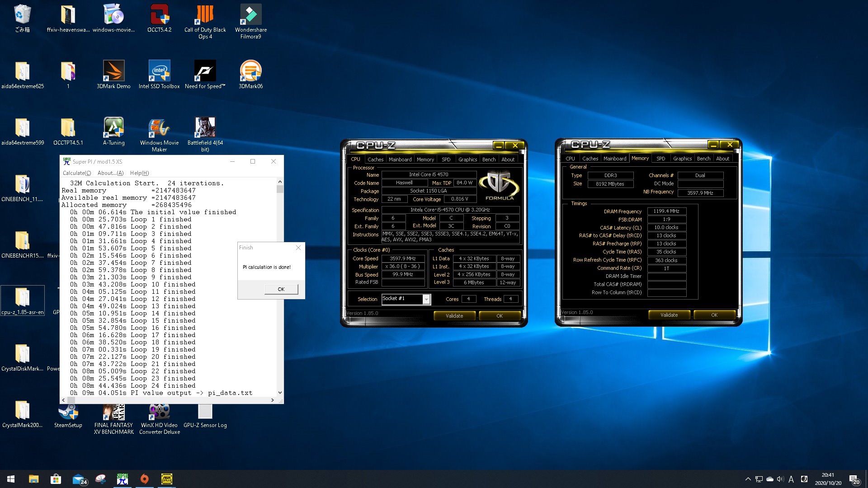Open the Calculate menu in Super PI
This screenshot has width=868, height=488.
(76, 173)
